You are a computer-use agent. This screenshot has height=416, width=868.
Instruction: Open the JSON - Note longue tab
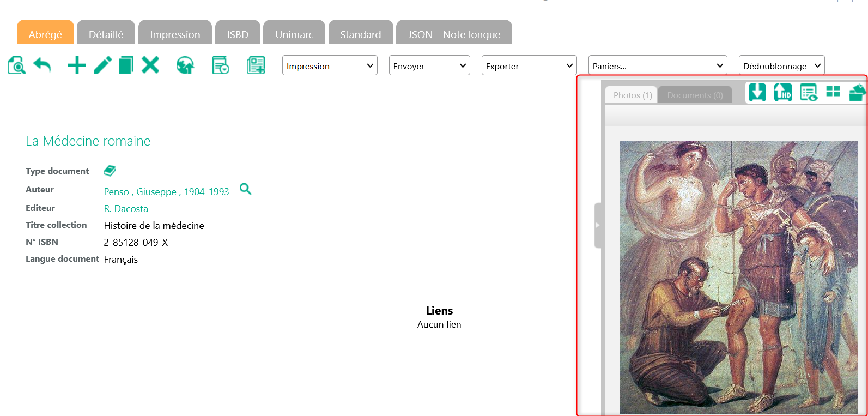(454, 33)
